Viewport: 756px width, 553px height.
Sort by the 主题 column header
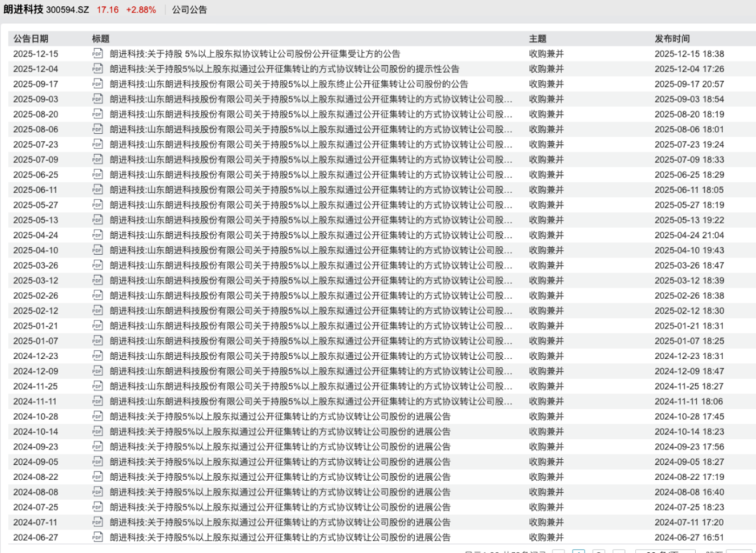pos(538,38)
